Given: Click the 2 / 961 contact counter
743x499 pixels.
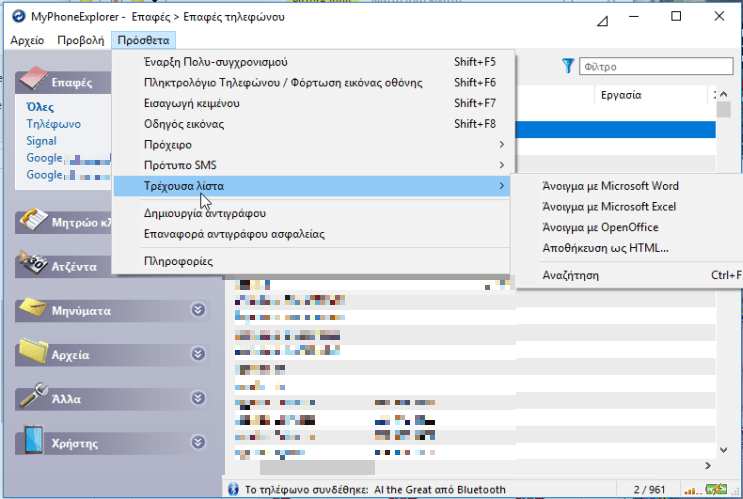Looking at the screenshot, I should [x=649, y=490].
